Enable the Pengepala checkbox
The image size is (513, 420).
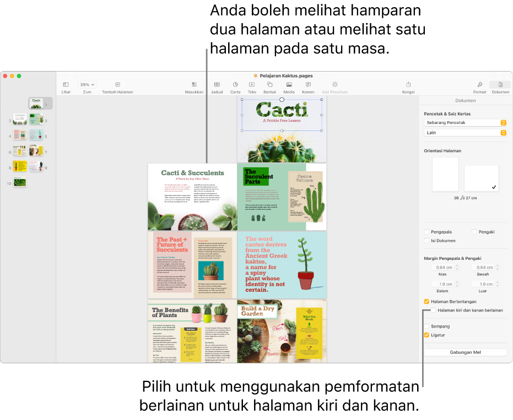point(426,232)
